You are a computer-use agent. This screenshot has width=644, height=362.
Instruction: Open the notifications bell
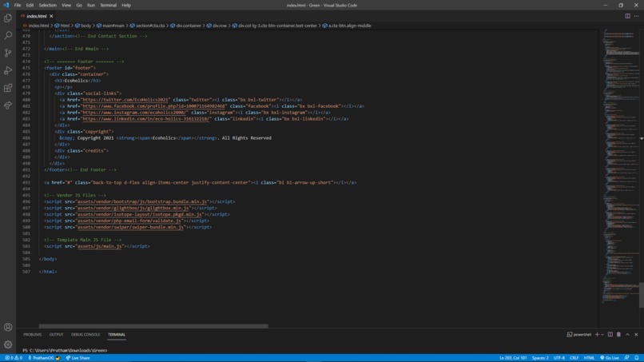[x=637, y=358]
